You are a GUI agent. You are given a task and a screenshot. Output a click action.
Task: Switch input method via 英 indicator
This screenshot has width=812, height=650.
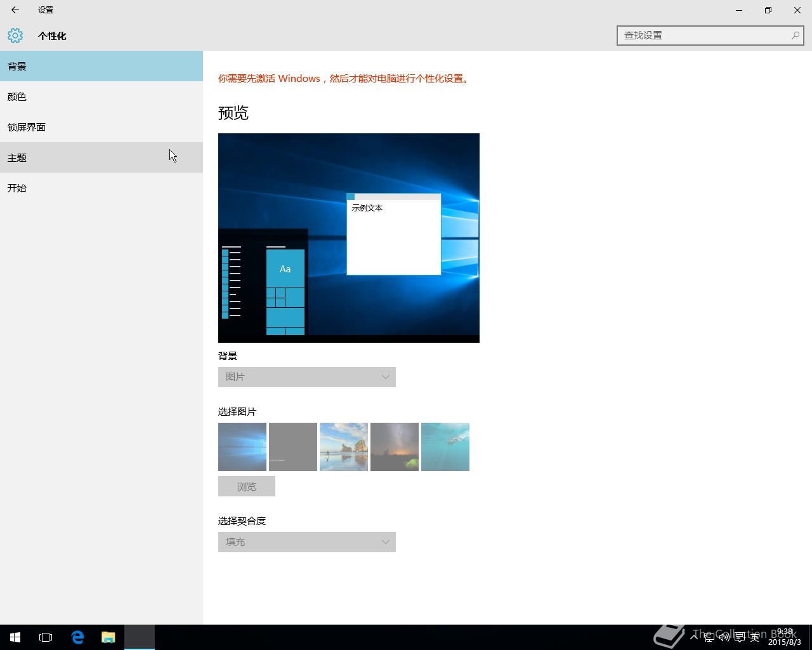755,637
